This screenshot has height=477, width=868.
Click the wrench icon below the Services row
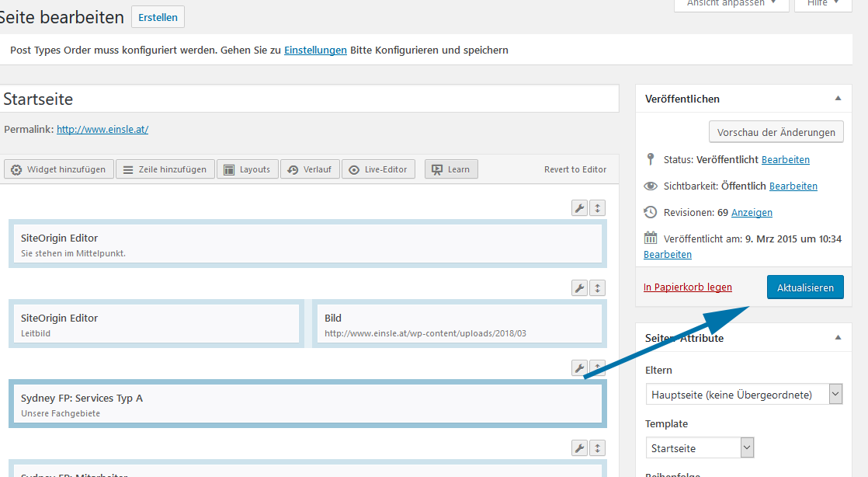579,447
